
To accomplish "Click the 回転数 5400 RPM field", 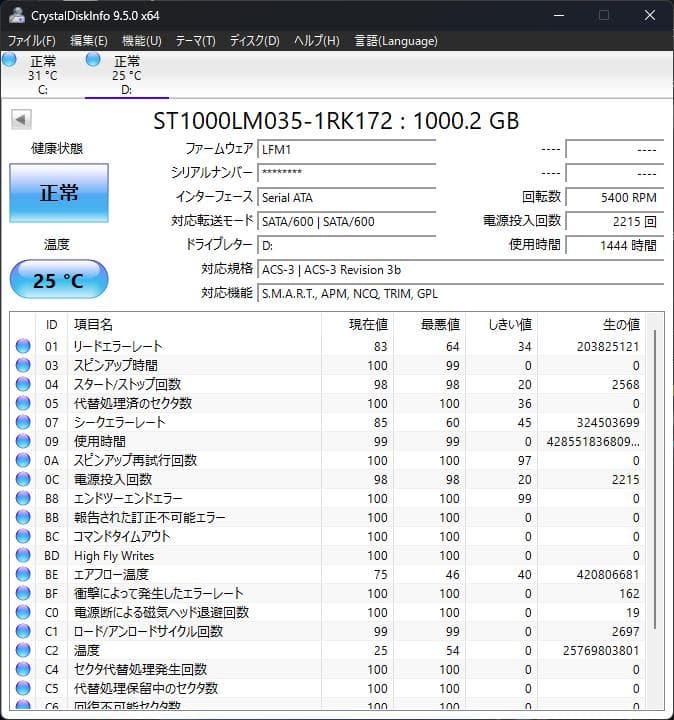I will pos(615,197).
